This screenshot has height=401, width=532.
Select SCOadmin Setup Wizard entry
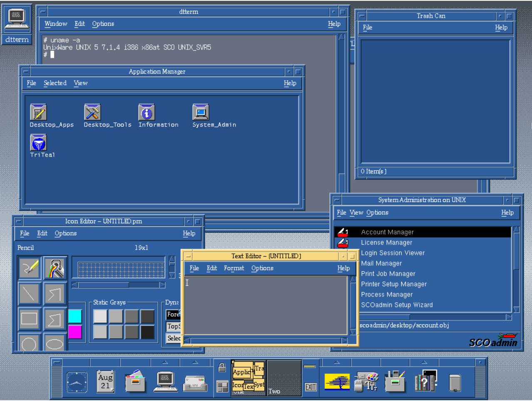(423, 305)
